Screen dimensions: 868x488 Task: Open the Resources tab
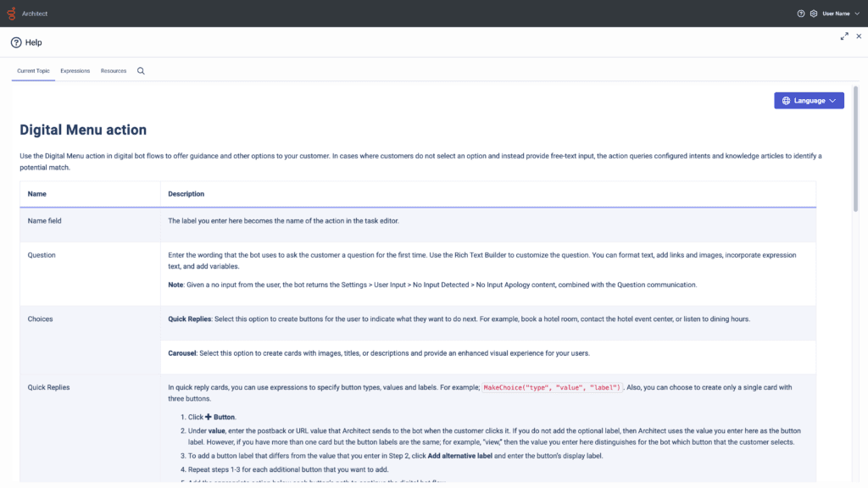tap(114, 71)
